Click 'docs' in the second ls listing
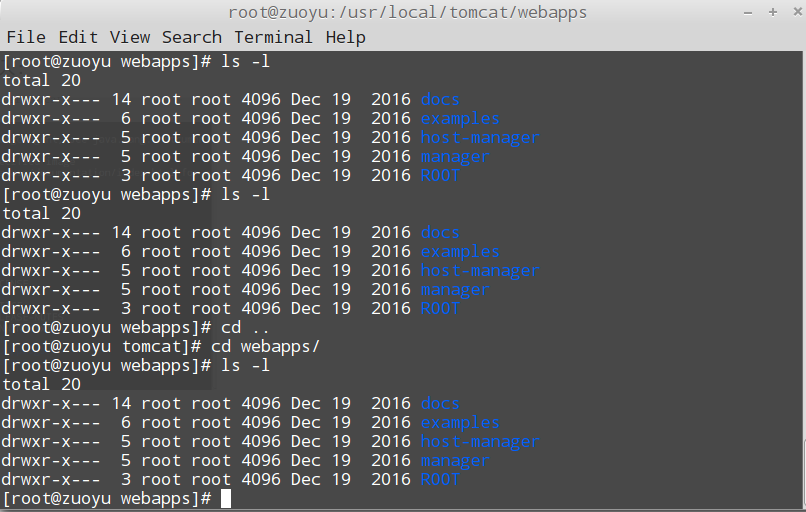 click(440, 232)
